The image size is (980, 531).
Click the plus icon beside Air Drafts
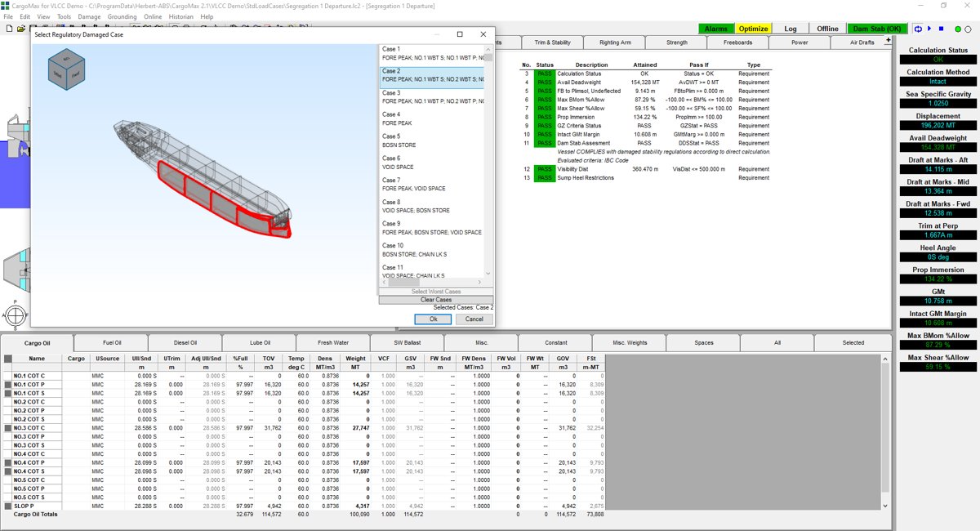tap(888, 41)
